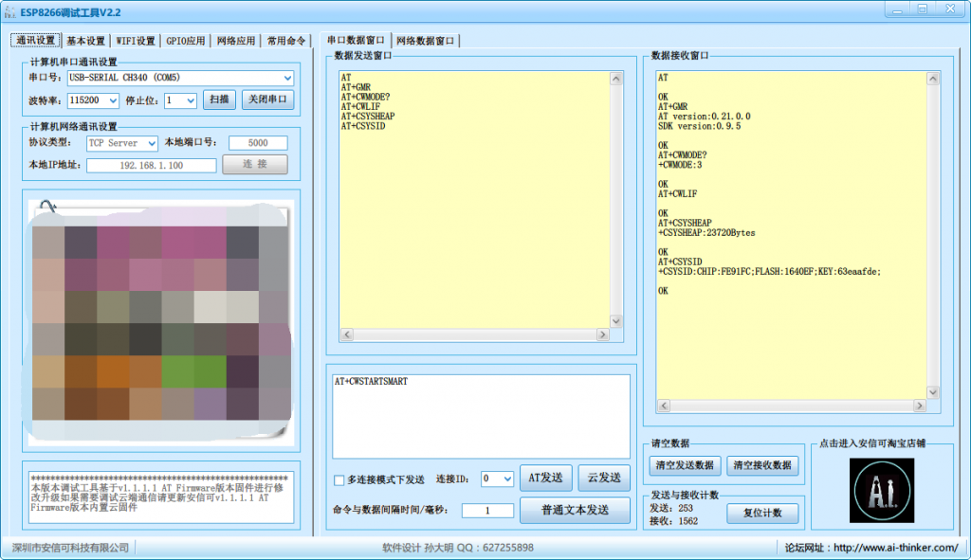Click the receive window scroll left arrow
This screenshot has height=560, width=971.
click(x=664, y=406)
